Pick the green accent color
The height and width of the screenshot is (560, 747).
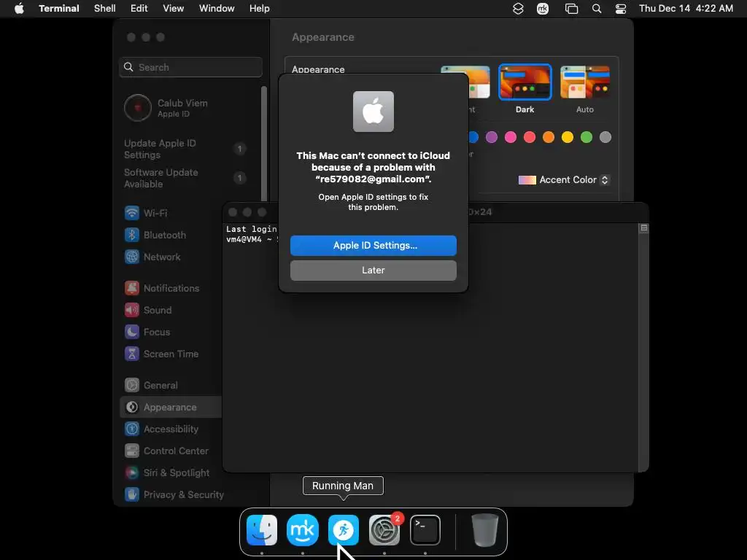[586, 137]
